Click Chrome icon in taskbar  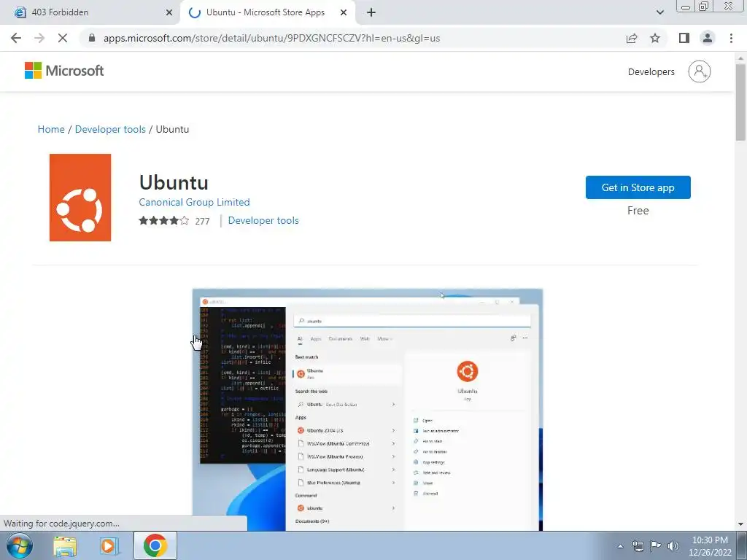coord(155,545)
